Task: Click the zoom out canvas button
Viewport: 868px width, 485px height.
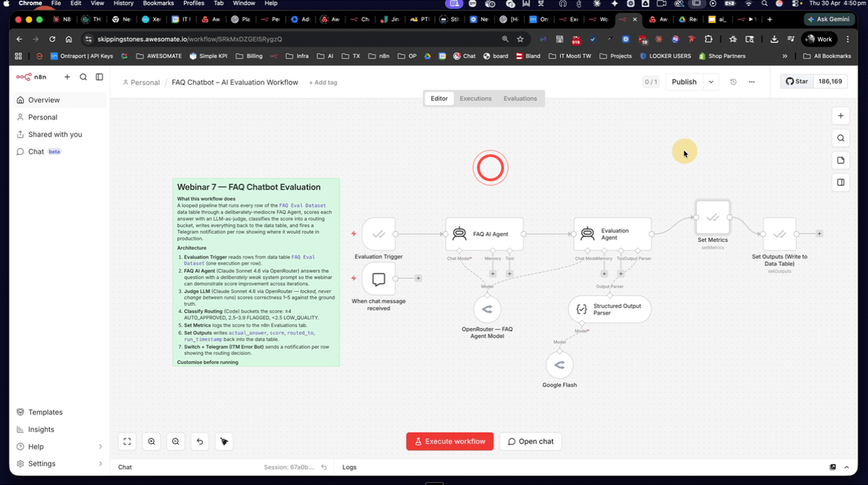Action: click(x=176, y=441)
